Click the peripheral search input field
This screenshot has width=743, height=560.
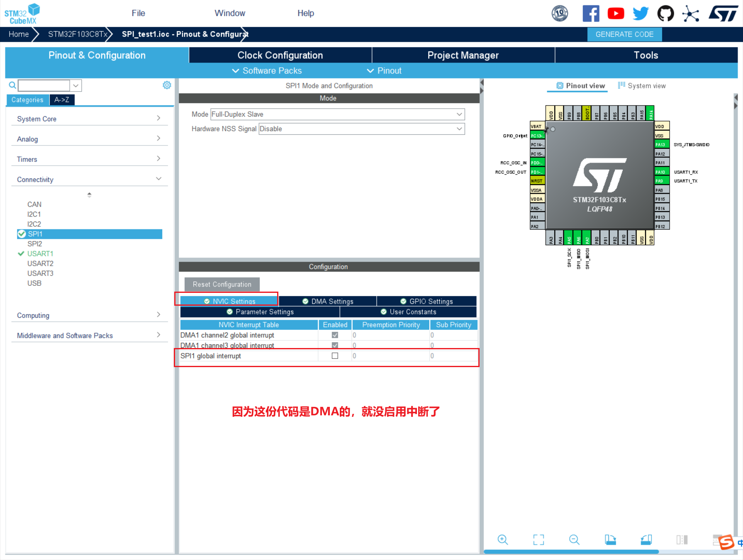click(x=44, y=85)
